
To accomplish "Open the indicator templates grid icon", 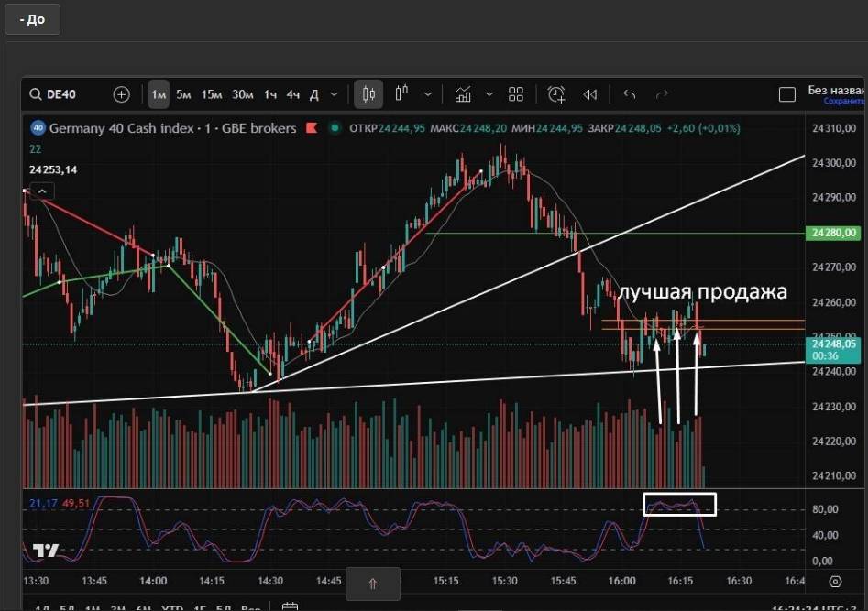I will point(516,94).
